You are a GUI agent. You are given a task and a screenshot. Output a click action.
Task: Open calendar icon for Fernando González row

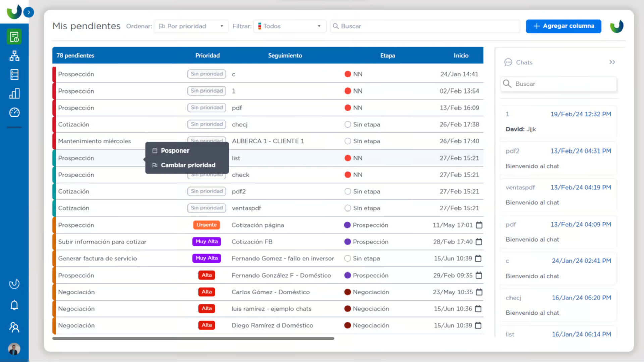(479, 275)
